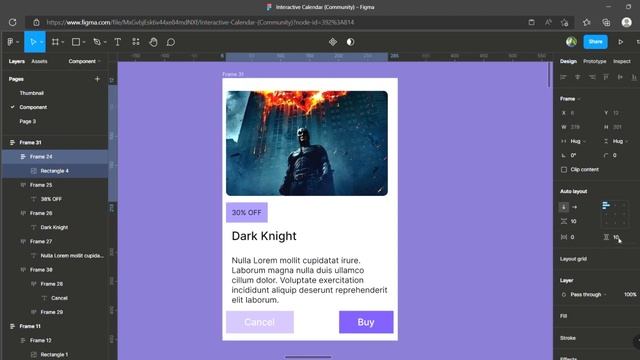Select the Rectangle 4 layer

[55, 171]
